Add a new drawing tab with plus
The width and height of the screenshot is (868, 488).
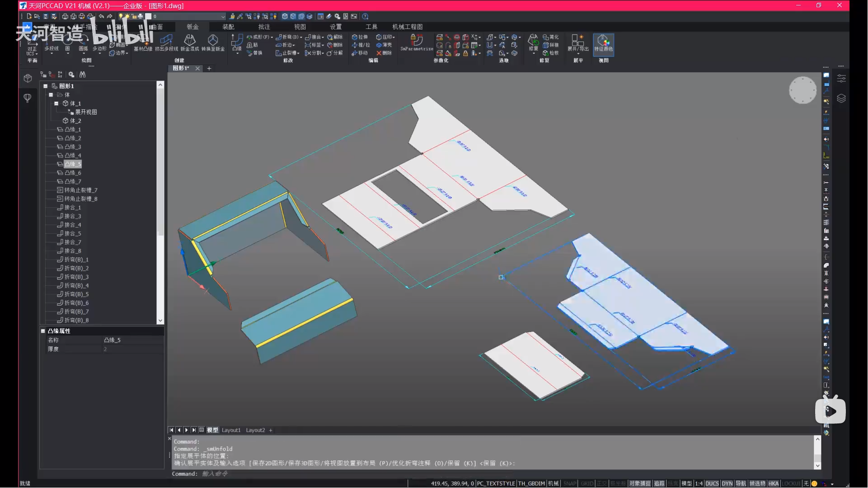(x=209, y=69)
